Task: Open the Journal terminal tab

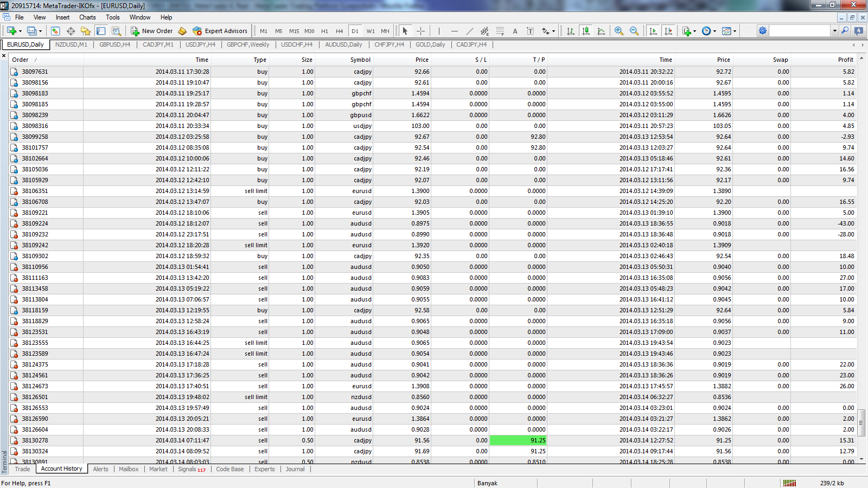Action: click(x=295, y=469)
